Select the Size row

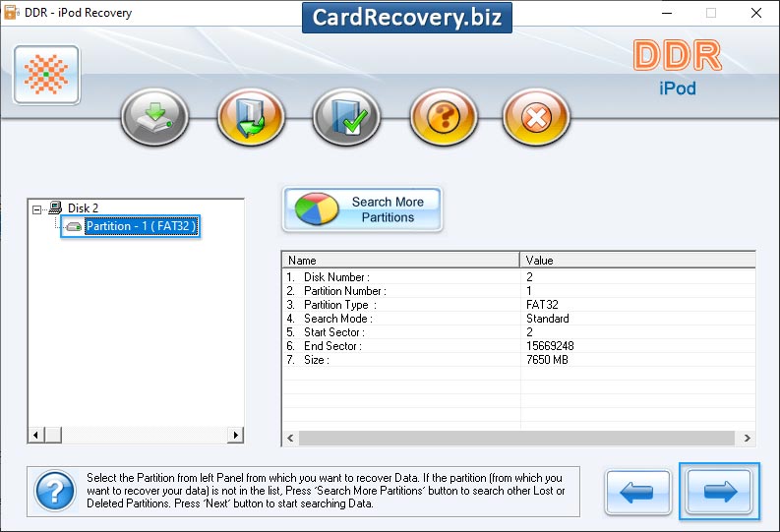click(x=518, y=360)
